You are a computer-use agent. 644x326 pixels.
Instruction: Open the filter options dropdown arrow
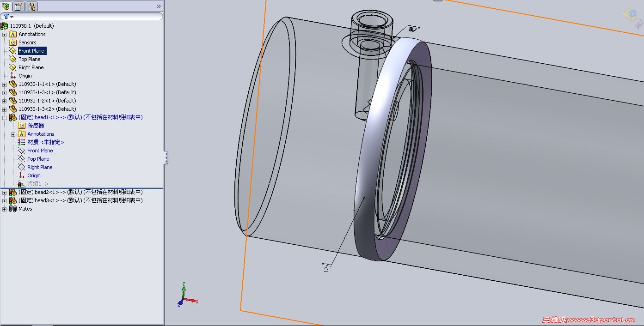[12, 17]
